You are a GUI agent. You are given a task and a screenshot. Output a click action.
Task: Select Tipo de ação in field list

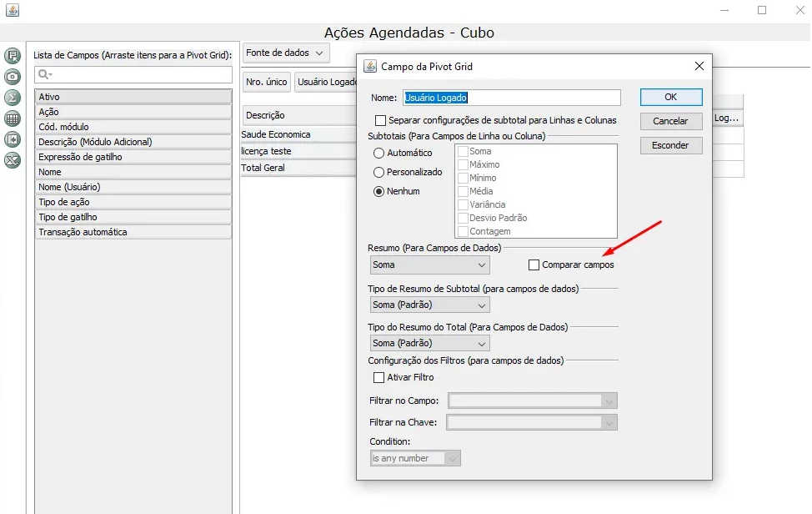[133, 202]
